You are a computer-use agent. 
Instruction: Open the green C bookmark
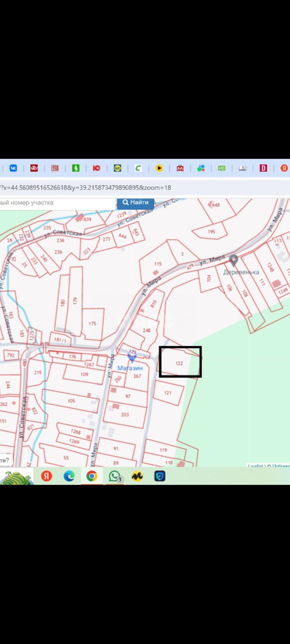[138, 168]
